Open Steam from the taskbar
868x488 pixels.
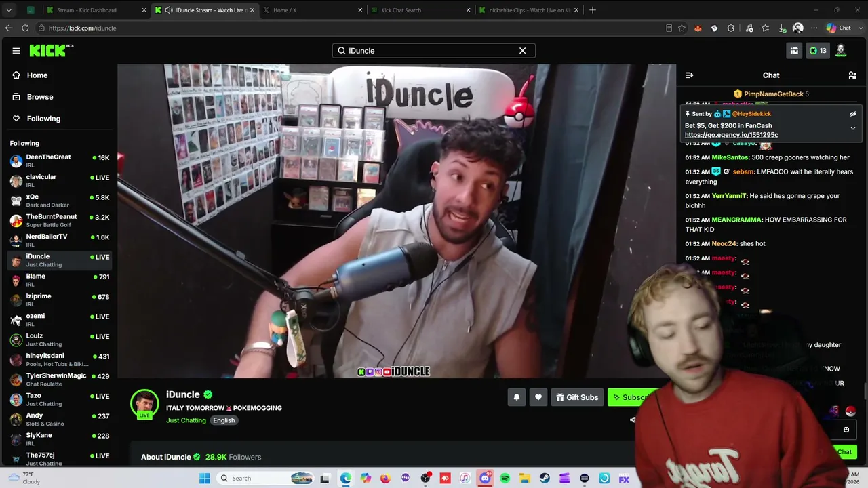tap(545, 479)
